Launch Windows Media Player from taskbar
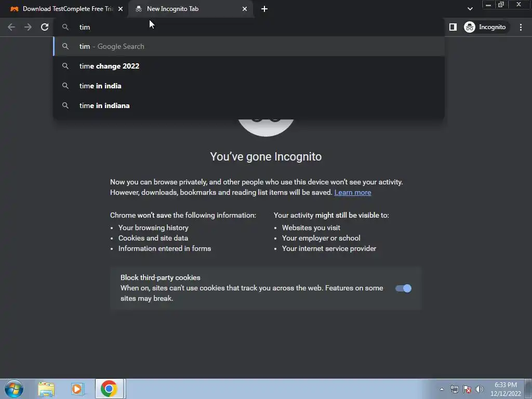Image resolution: width=532 pixels, height=399 pixels. (x=77, y=389)
